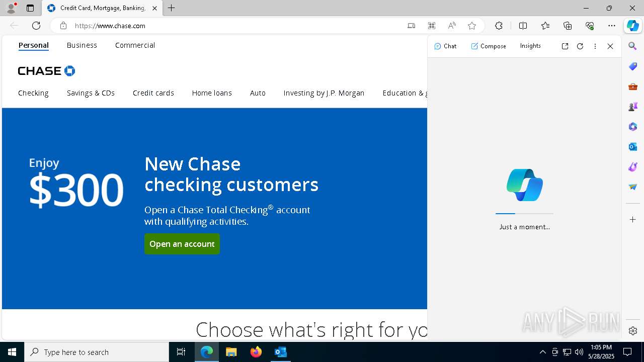Open sidebar settings gear icon
The image size is (644, 362).
[x=633, y=331]
